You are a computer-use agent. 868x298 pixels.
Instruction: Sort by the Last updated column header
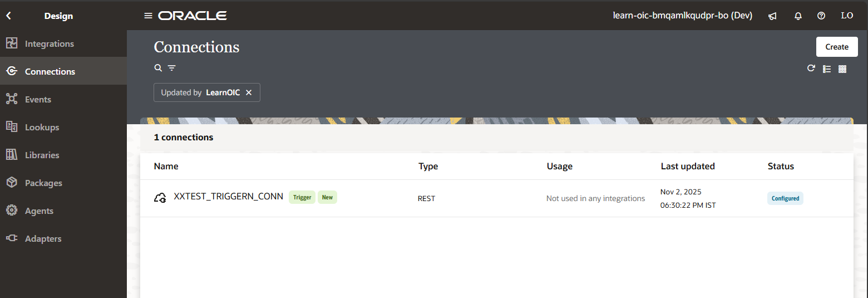click(x=687, y=166)
